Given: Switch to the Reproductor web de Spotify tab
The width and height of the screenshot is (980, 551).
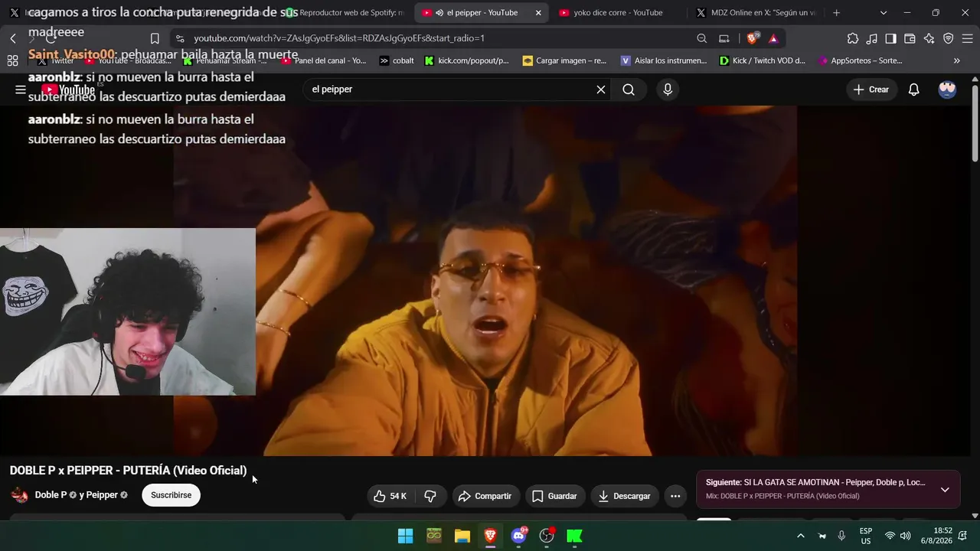Looking at the screenshot, I should click(343, 13).
